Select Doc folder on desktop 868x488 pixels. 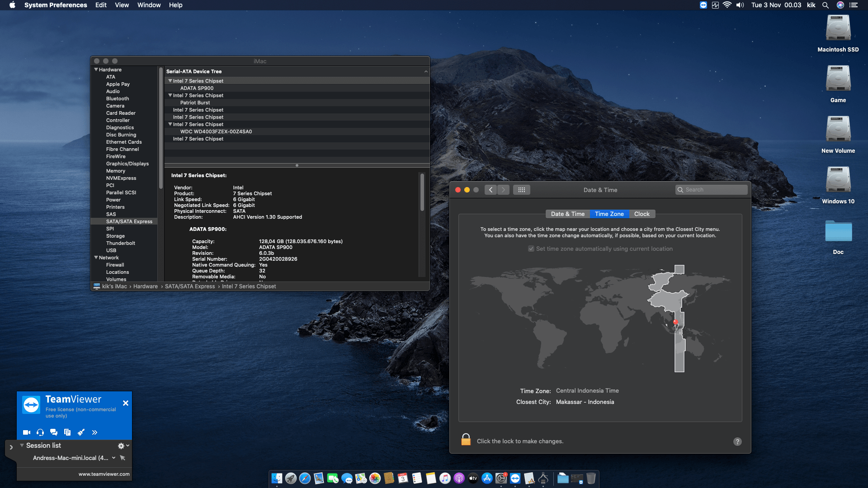tap(838, 231)
